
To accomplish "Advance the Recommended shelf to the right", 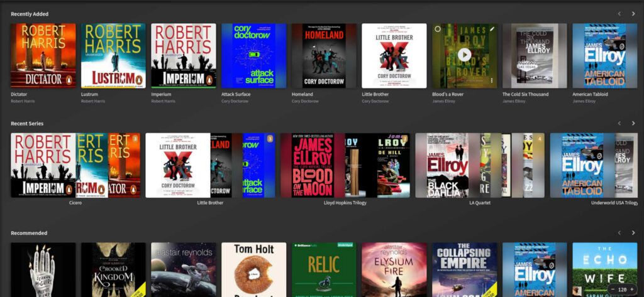I will (633, 233).
